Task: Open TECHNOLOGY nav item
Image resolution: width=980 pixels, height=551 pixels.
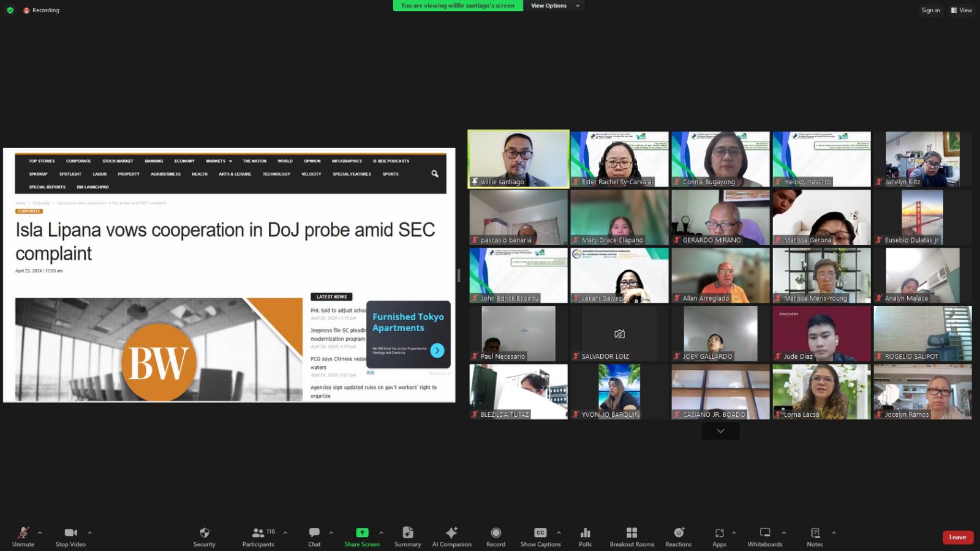Action: point(276,174)
